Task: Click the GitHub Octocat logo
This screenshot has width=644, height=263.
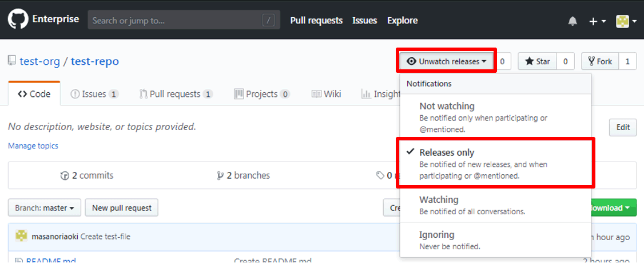Action: [x=18, y=20]
